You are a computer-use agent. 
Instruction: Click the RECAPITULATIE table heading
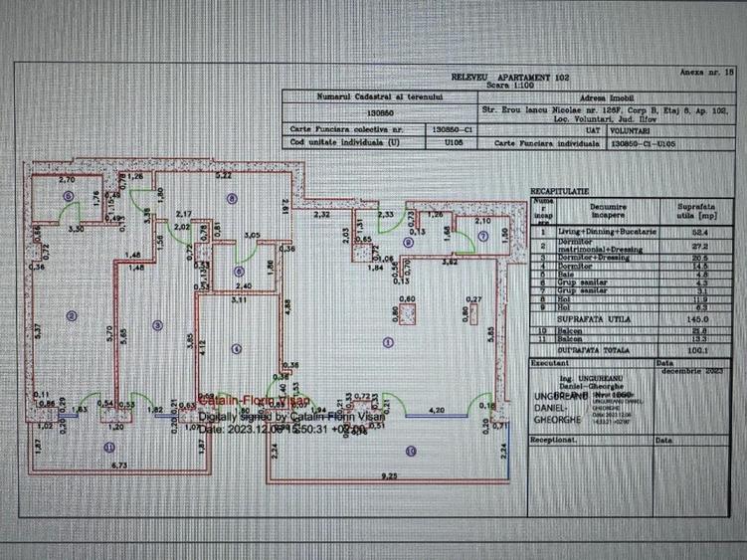[x=561, y=189]
